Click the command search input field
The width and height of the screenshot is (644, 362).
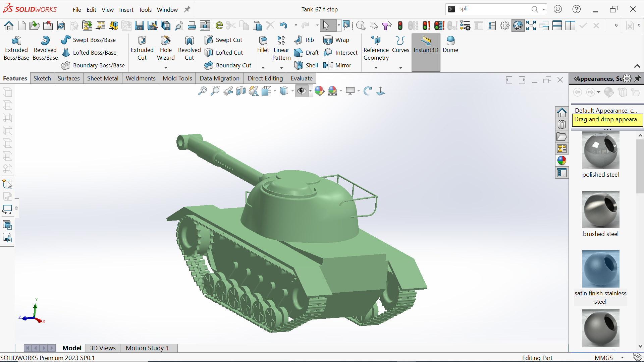pyautogui.click(x=493, y=9)
